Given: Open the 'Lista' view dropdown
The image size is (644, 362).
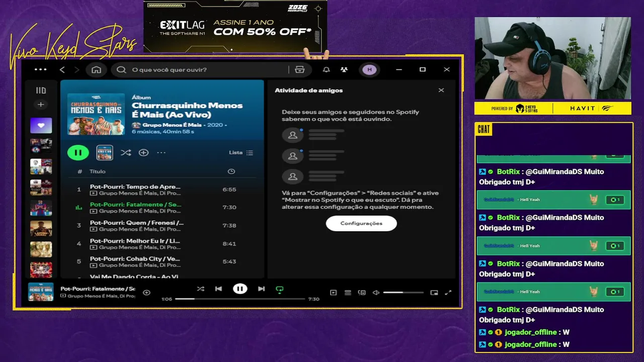Looking at the screenshot, I should [241, 152].
